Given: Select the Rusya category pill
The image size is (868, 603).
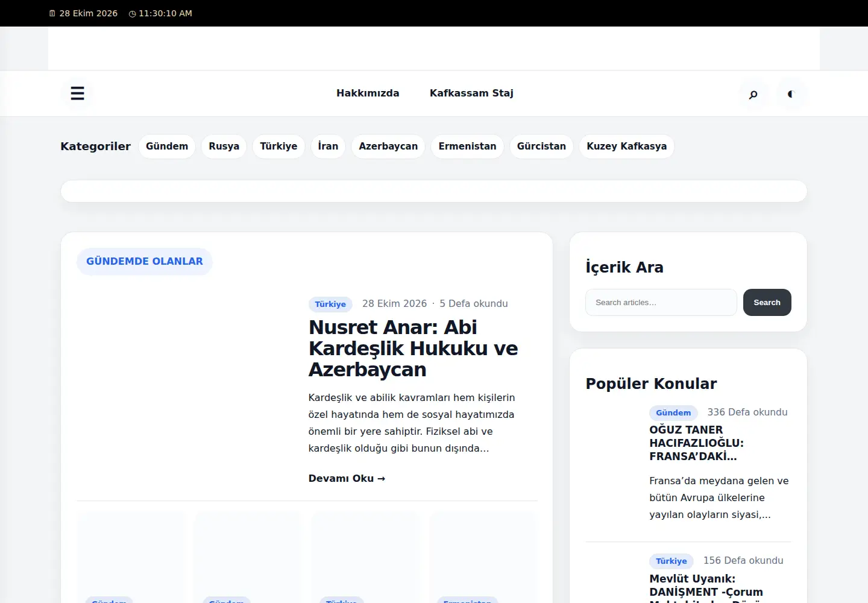Looking at the screenshot, I should (224, 147).
